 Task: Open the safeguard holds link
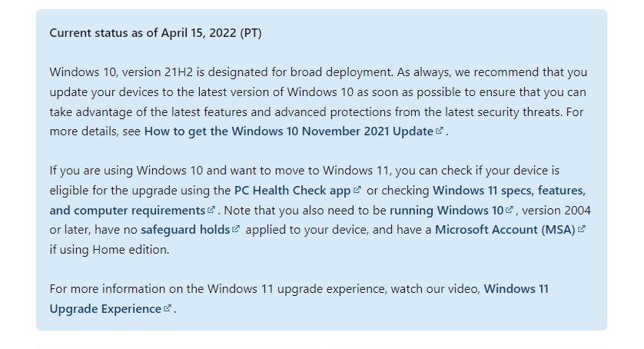click(185, 230)
